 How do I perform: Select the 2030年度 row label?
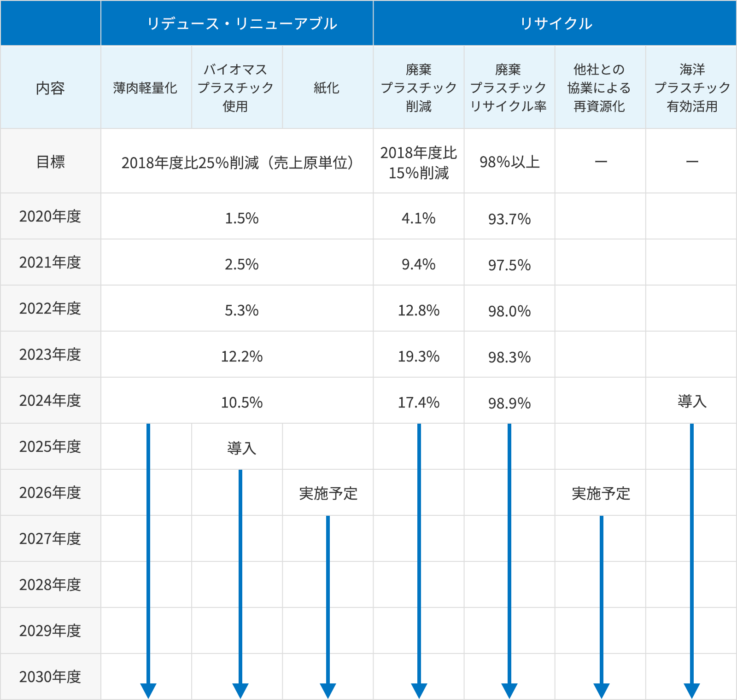click(x=50, y=677)
